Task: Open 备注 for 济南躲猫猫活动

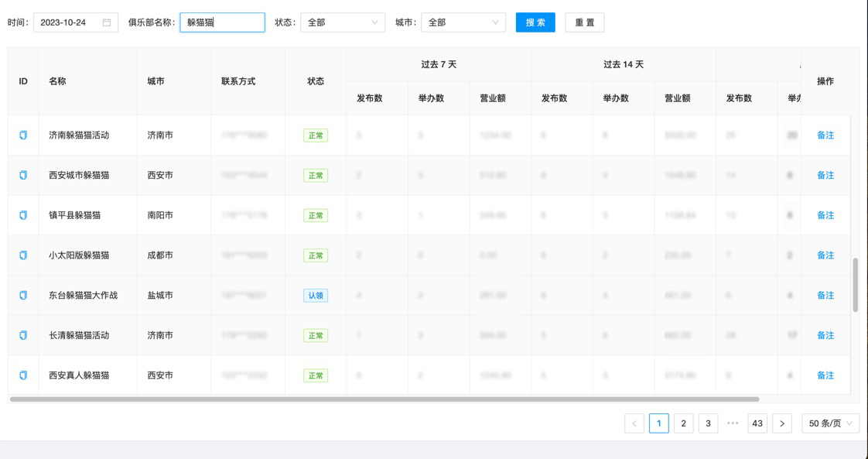Action: click(825, 135)
